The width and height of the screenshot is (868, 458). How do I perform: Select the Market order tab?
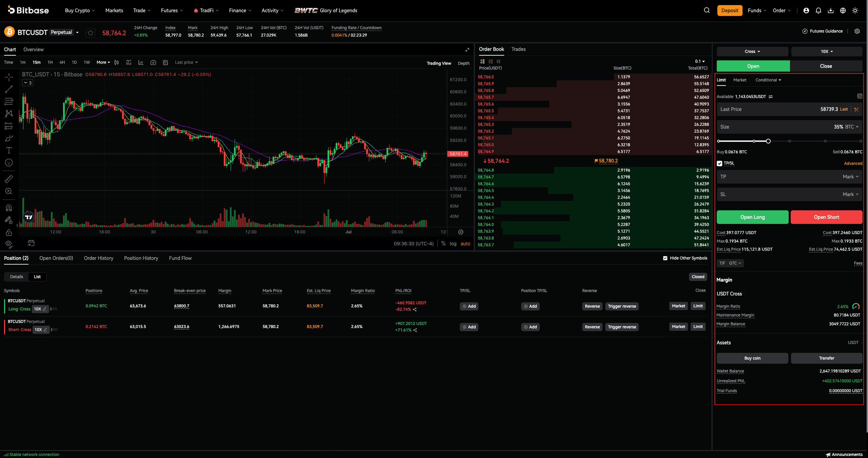(x=740, y=80)
